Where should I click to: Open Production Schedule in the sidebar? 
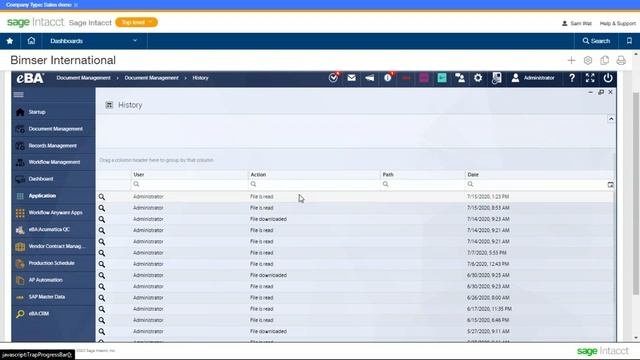[x=53, y=263]
